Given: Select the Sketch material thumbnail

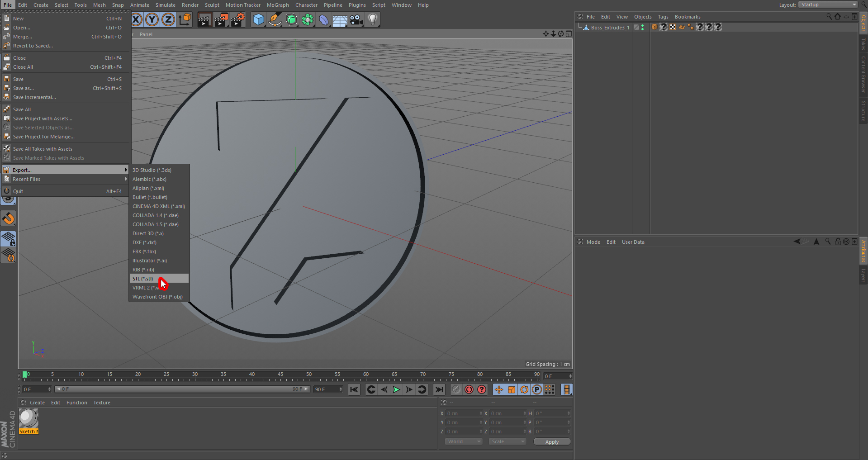Looking at the screenshot, I should pyautogui.click(x=28, y=419).
